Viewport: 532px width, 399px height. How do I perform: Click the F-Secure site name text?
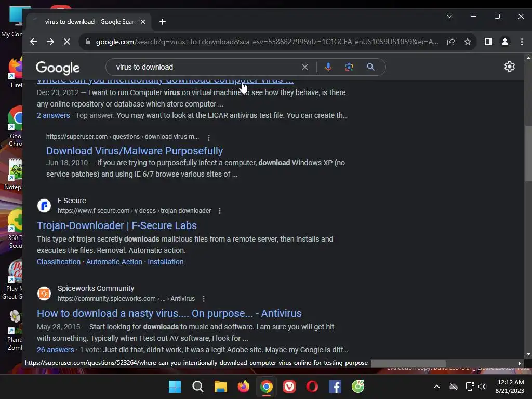[72, 201]
